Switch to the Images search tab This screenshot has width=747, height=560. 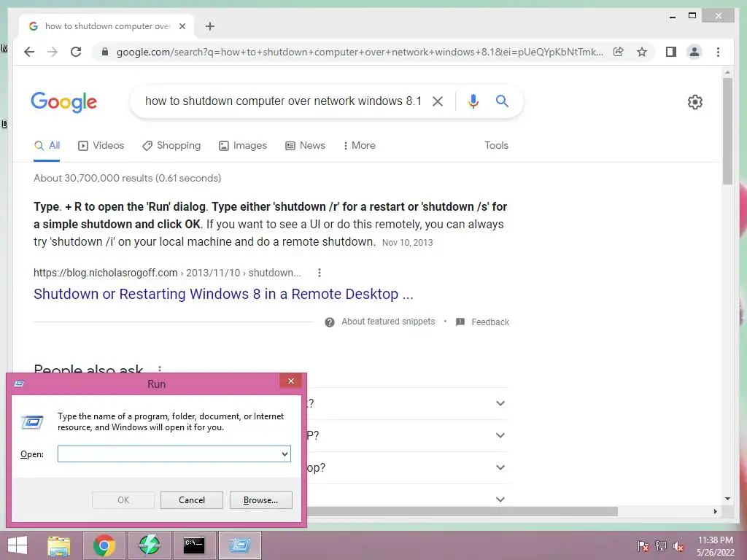click(x=242, y=146)
